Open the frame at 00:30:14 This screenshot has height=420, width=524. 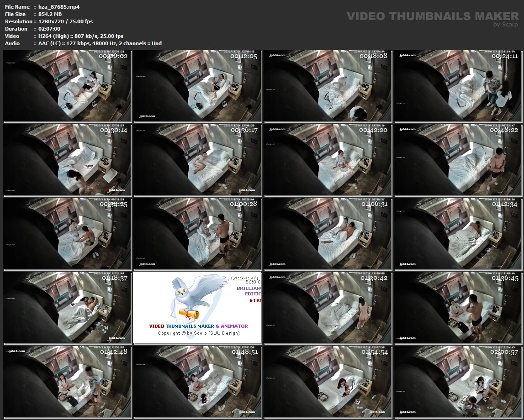67,160
